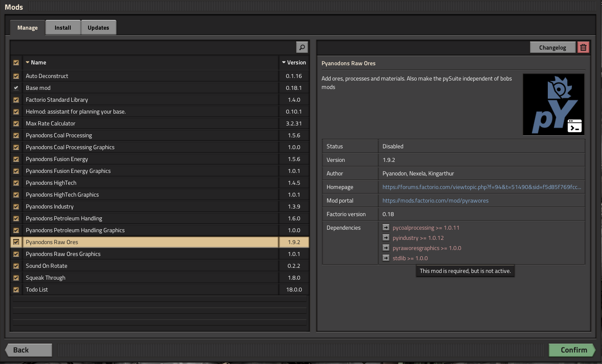Open the mod list search

tap(302, 47)
